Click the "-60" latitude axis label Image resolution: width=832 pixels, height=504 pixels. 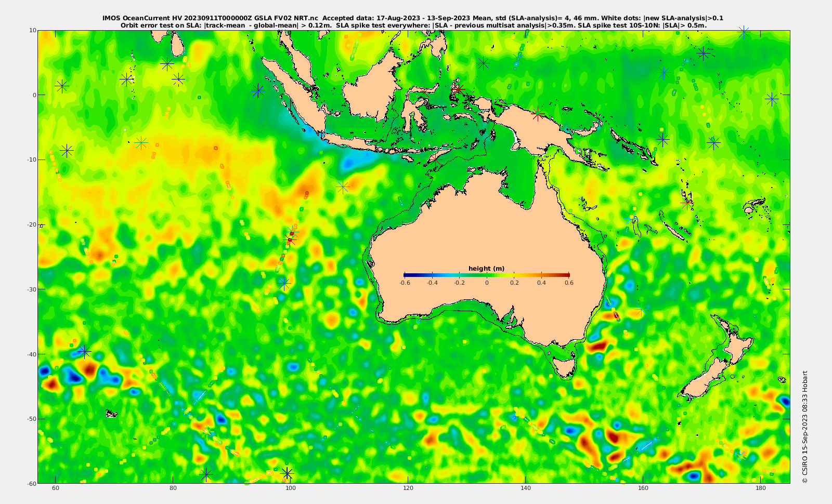[32, 483]
